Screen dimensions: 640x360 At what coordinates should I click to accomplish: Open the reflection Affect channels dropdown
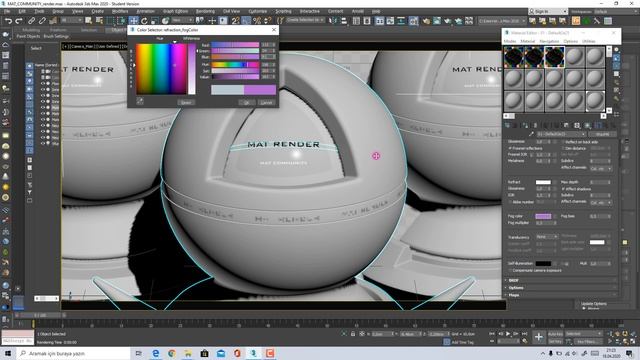(601, 168)
